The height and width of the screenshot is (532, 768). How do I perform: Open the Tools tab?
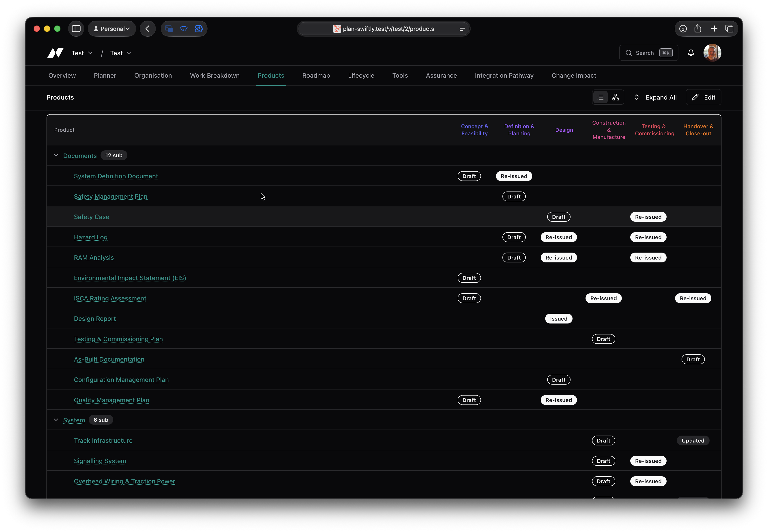coord(400,76)
